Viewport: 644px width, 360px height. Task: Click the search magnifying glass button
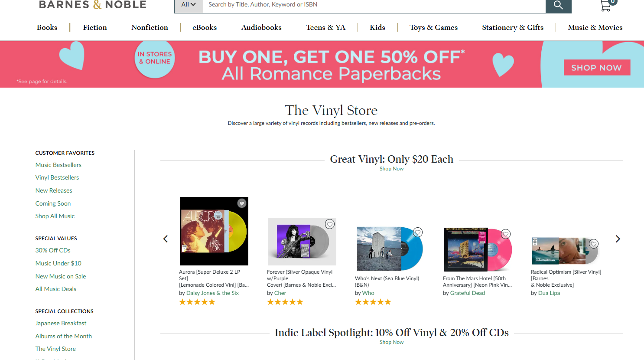[558, 5]
